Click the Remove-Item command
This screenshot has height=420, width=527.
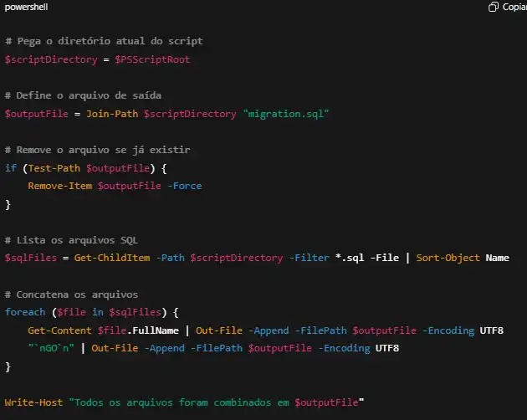click(x=59, y=186)
